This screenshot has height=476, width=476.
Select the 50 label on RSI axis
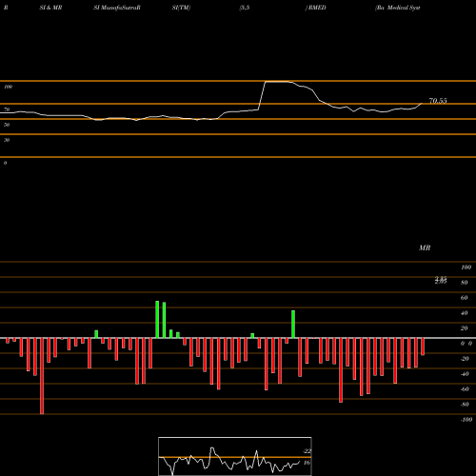tap(7, 125)
